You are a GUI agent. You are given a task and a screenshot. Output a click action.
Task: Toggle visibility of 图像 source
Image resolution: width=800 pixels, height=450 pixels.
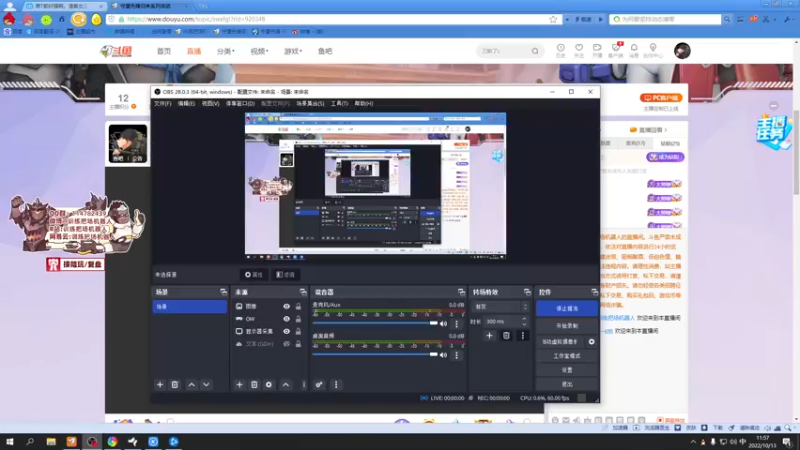(x=286, y=306)
